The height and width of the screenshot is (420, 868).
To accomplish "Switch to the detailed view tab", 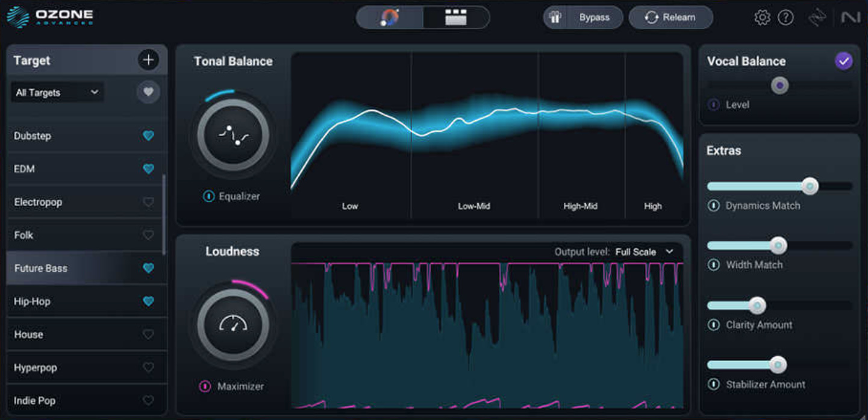I will pyautogui.click(x=455, y=17).
